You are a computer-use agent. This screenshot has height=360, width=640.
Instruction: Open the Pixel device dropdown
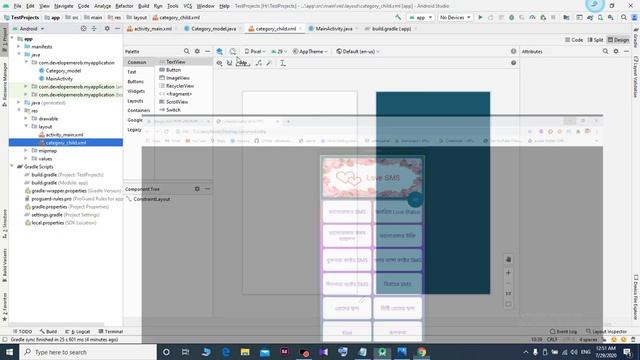click(x=255, y=51)
